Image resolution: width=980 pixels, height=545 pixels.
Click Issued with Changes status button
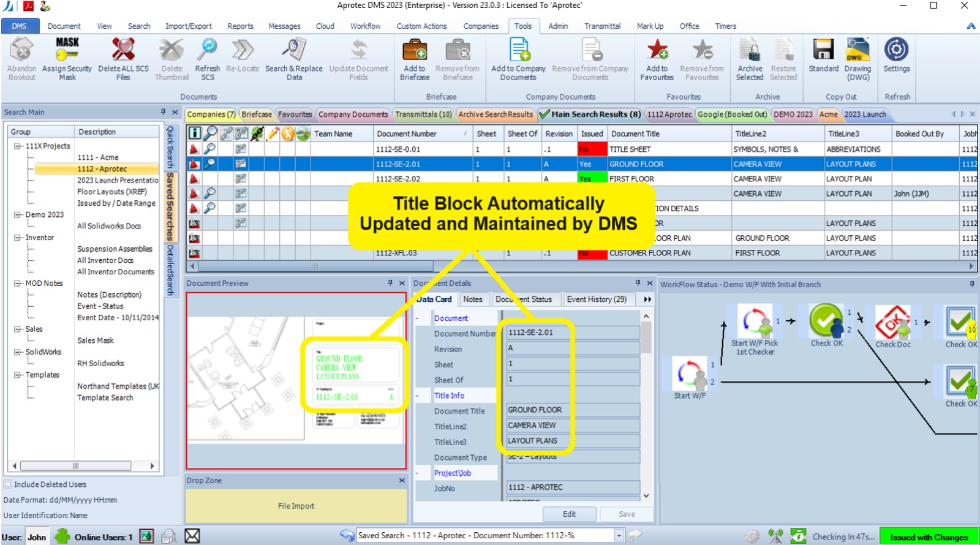pyautogui.click(x=929, y=537)
